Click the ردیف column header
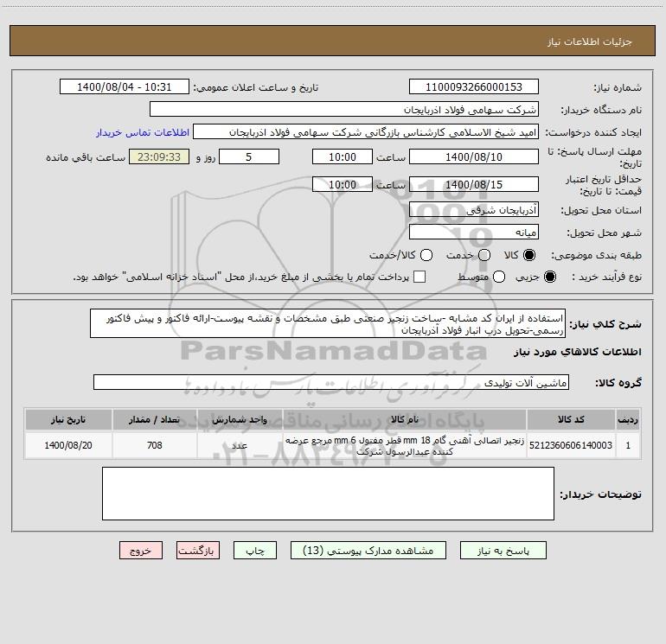The image size is (666, 644). click(628, 419)
